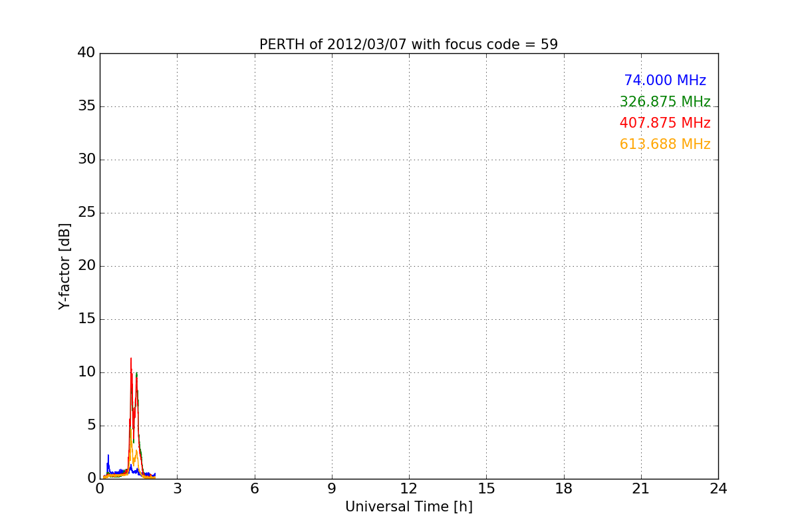Click the x-axis tick label 21
The image size is (798, 532).
(641, 489)
